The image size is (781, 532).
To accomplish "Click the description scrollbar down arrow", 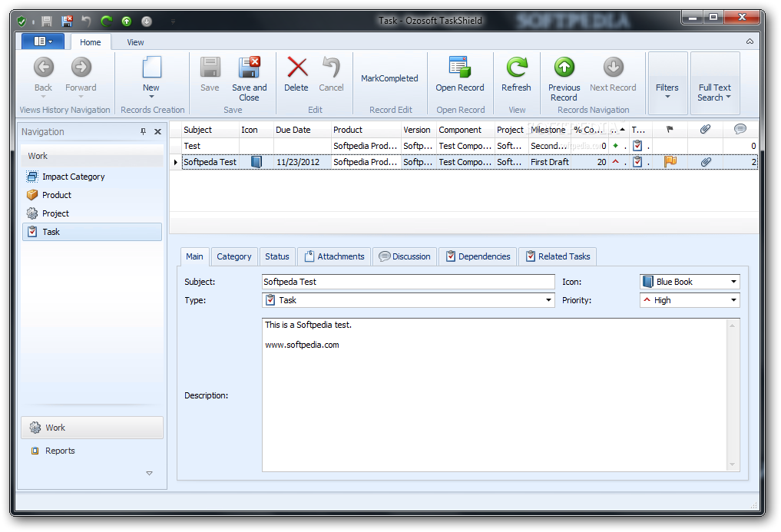I will [x=732, y=464].
